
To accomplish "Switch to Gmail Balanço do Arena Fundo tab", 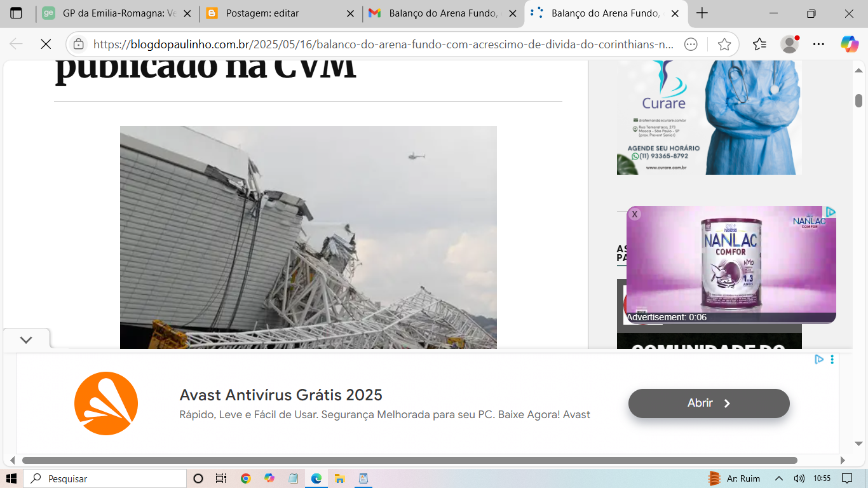I will (443, 13).
